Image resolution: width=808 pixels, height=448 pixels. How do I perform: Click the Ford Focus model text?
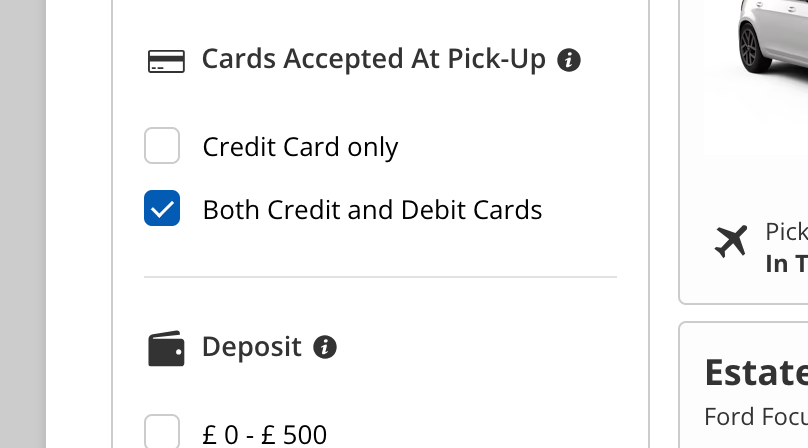click(x=756, y=415)
